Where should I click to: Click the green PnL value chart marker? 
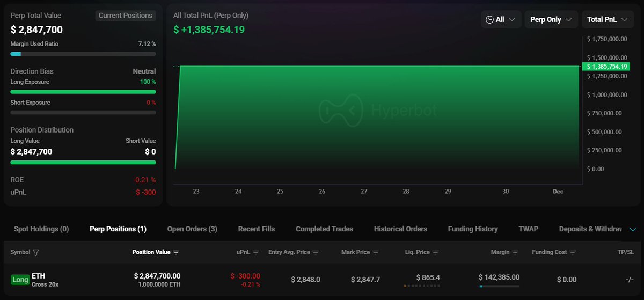605,67
